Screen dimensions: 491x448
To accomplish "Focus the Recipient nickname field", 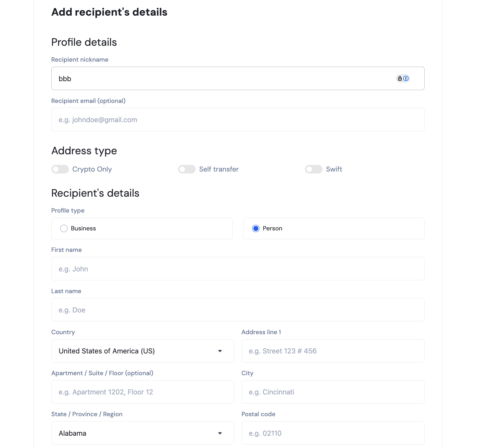I will pyautogui.click(x=223, y=79).
